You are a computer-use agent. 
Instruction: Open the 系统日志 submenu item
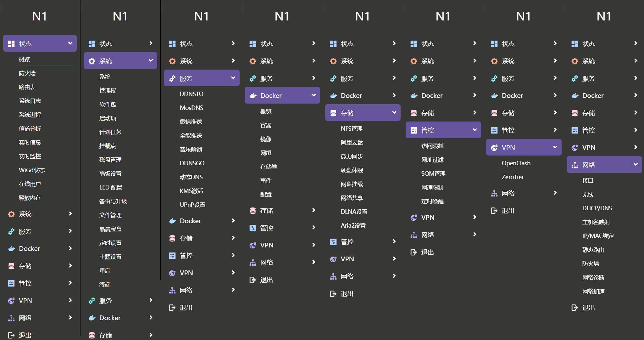click(30, 101)
